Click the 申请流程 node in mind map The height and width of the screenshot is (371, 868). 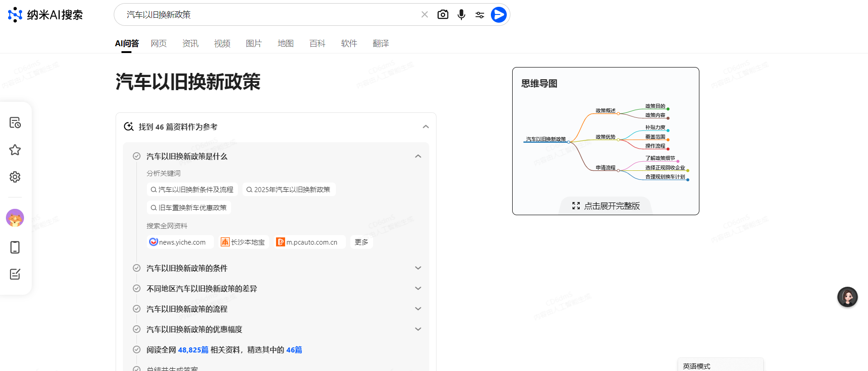pos(606,168)
